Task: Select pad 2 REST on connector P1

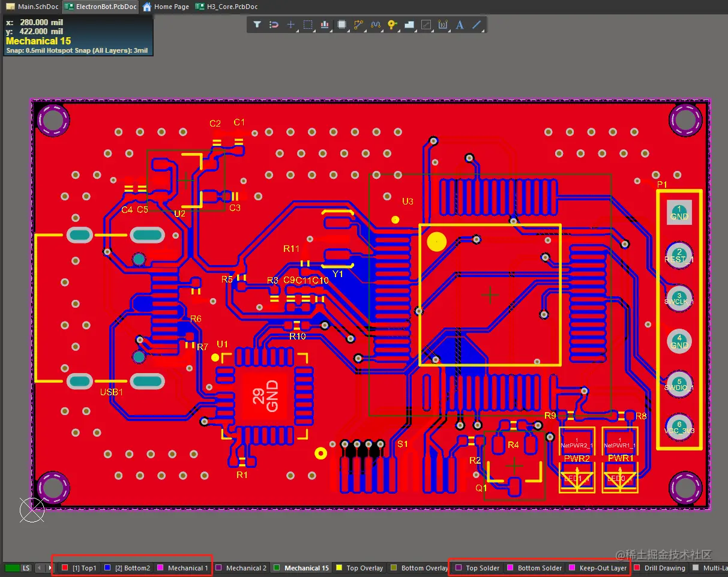Action: click(x=679, y=256)
